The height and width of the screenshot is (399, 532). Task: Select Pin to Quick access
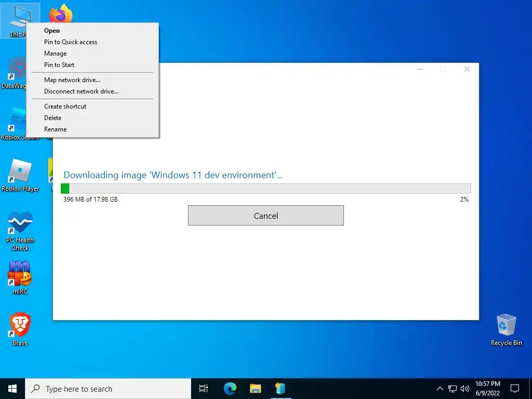92,42
